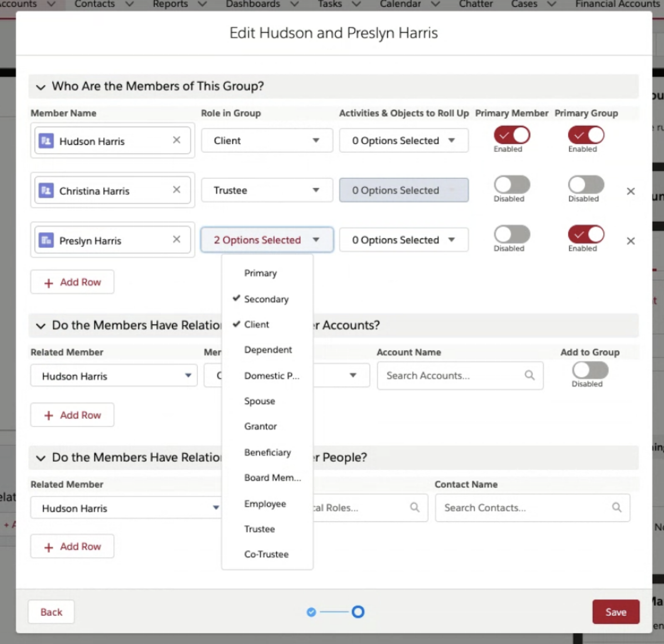Clear Christina Harris from member field
Image resolution: width=664 pixels, height=644 pixels.
point(176,190)
